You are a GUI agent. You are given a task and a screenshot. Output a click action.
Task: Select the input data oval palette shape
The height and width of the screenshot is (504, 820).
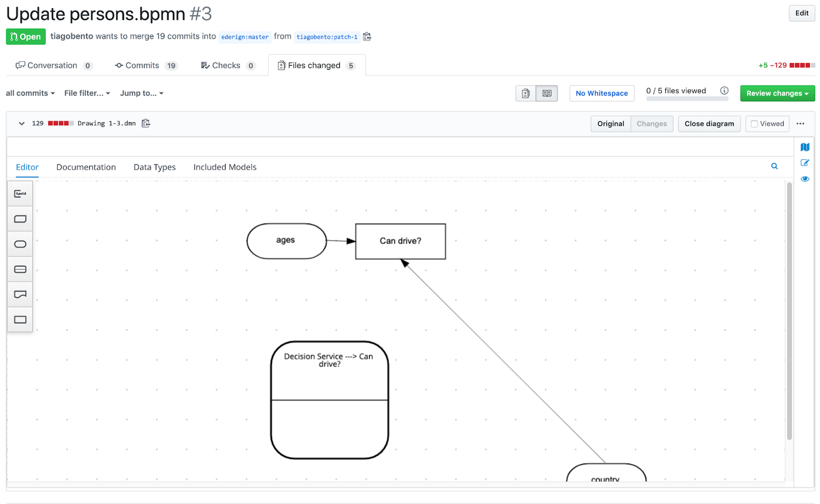[x=20, y=244]
